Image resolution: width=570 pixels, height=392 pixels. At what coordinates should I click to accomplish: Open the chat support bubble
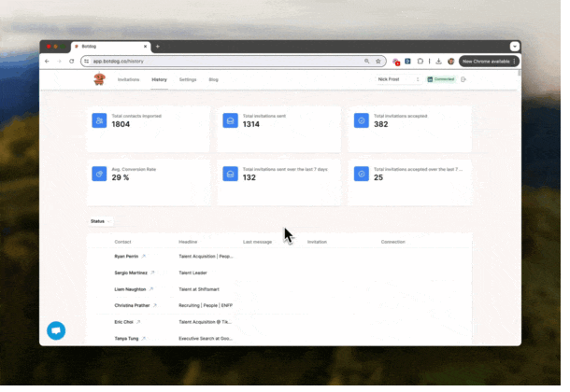[x=56, y=330]
